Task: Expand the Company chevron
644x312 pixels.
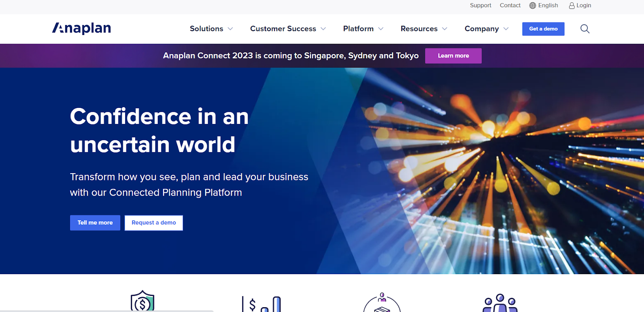Action: (x=506, y=29)
